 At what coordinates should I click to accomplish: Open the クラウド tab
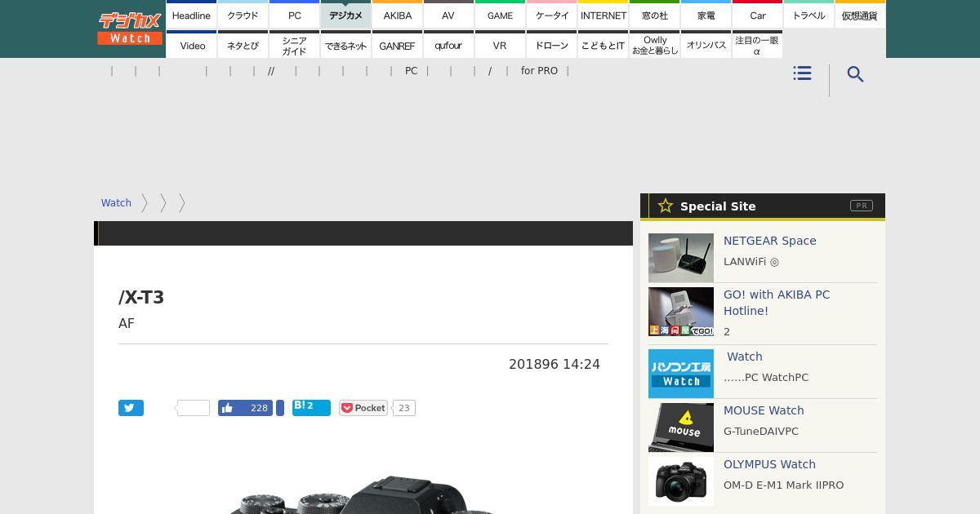pyautogui.click(x=243, y=15)
